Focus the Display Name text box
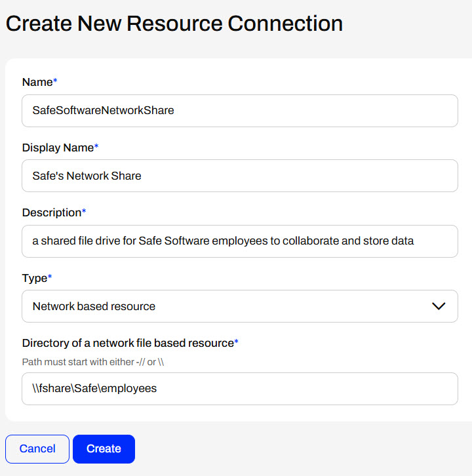 pyautogui.click(x=239, y=176)
